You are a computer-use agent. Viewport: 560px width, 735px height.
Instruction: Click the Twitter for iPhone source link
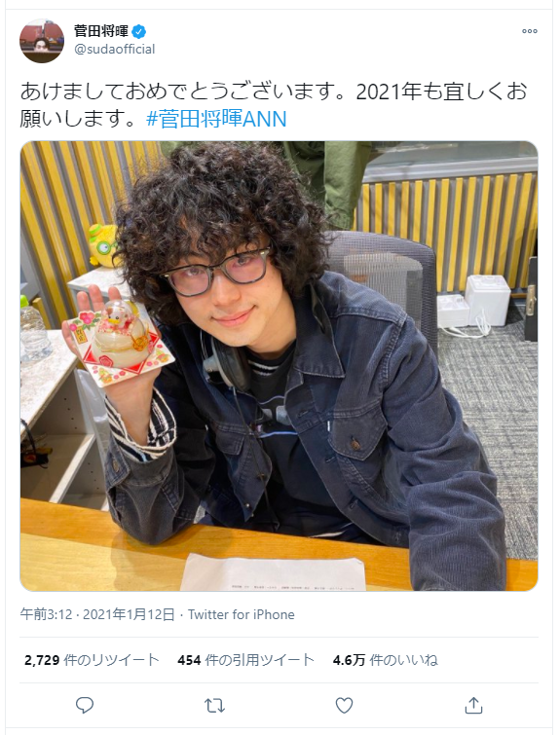(x=242, y=614)
